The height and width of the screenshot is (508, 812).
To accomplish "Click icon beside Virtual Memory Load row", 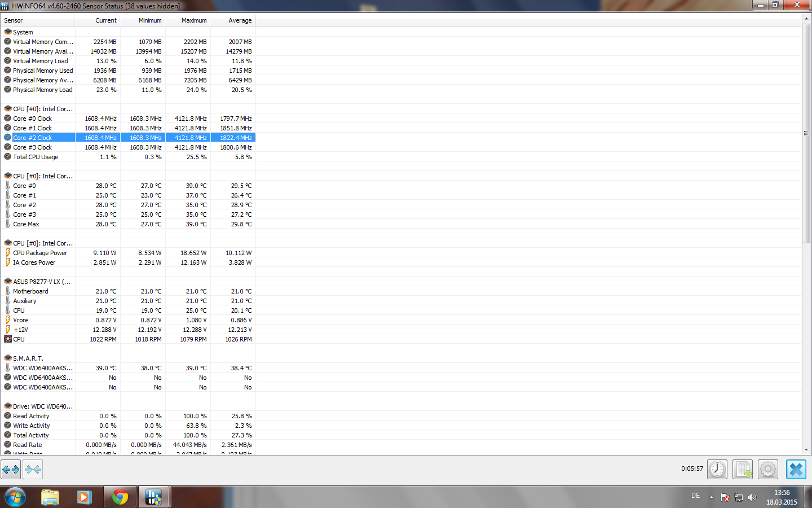I will click(7, 60).
